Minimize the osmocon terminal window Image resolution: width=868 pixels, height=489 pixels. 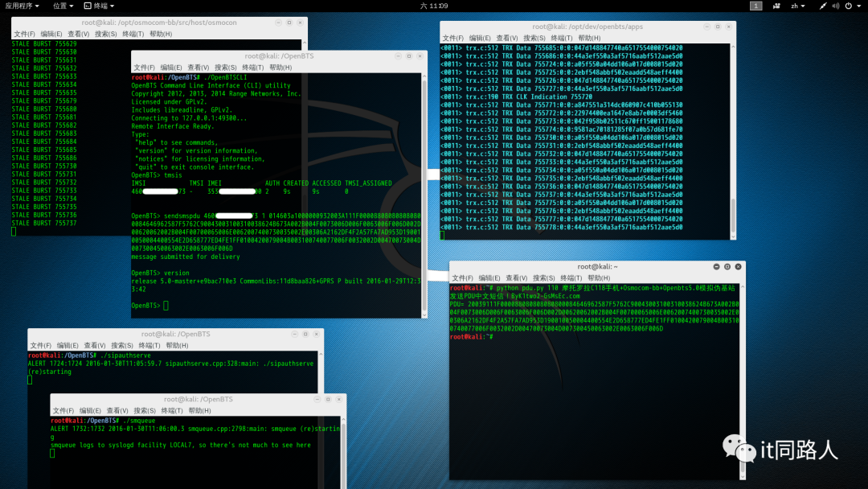coord(278,23)
